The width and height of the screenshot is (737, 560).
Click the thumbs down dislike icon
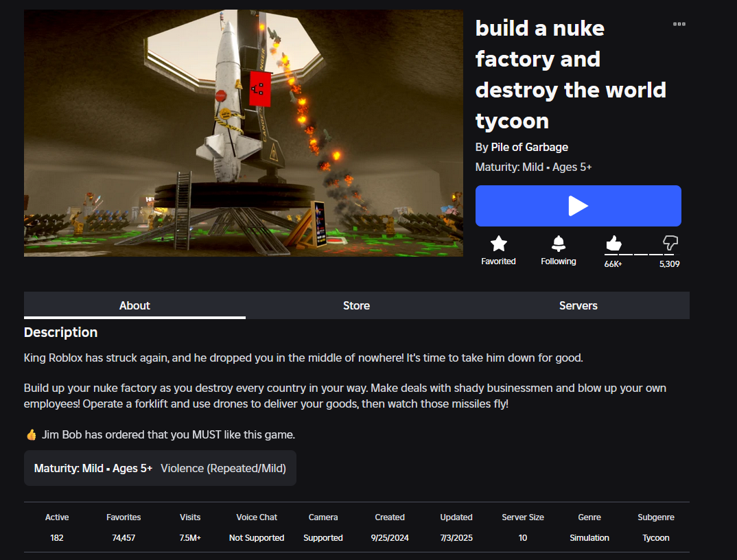(670, 243)
